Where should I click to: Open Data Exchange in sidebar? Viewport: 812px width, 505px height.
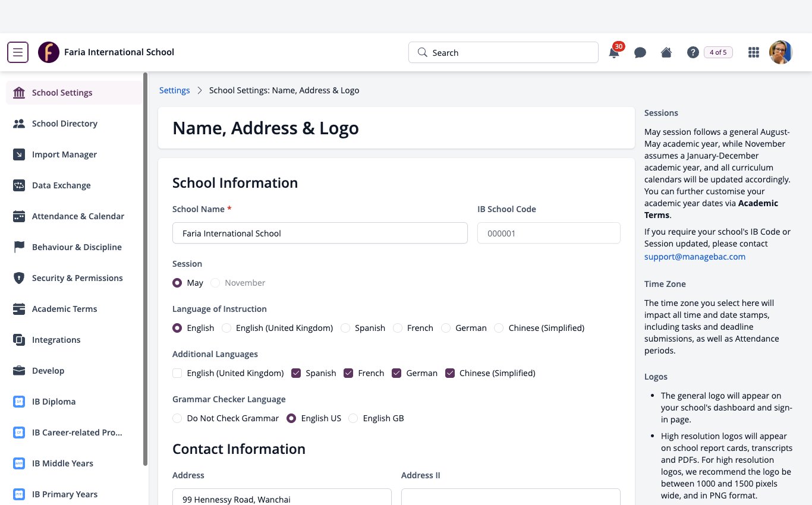(x=74, y=185)
